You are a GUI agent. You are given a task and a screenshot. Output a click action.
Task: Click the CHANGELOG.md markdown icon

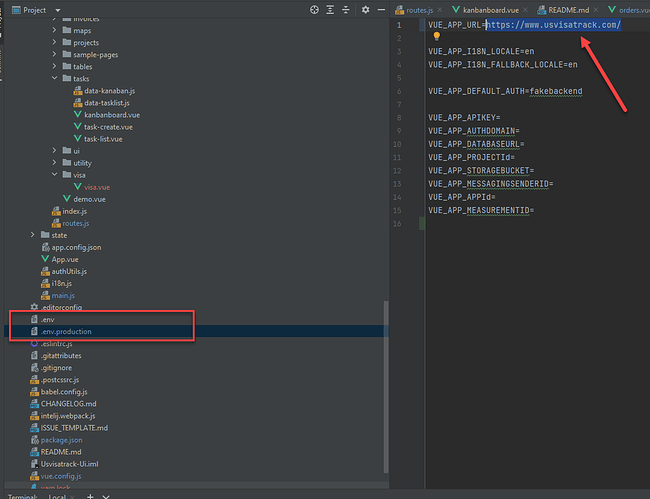coord(34,404)
